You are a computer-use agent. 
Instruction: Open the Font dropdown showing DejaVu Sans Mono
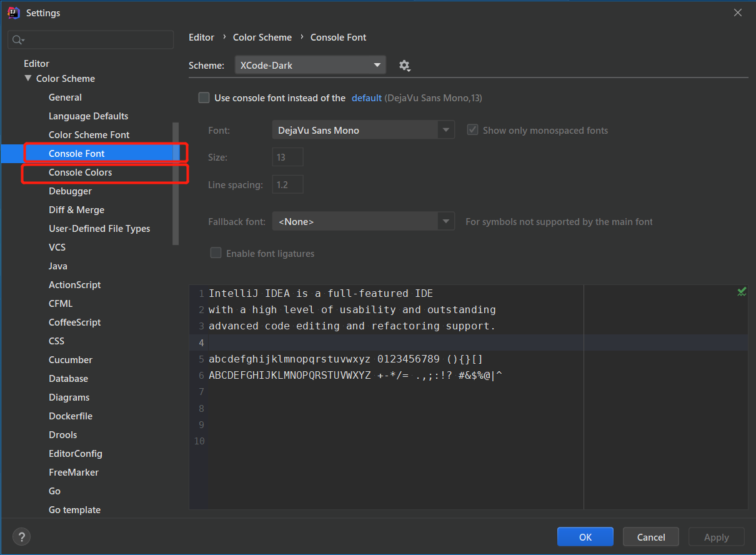[363, 130]
